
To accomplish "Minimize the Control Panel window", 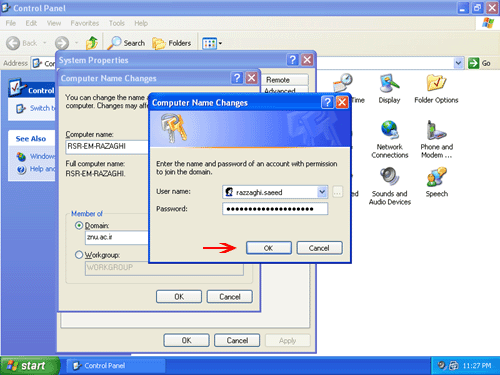I will tap(462, 8).
